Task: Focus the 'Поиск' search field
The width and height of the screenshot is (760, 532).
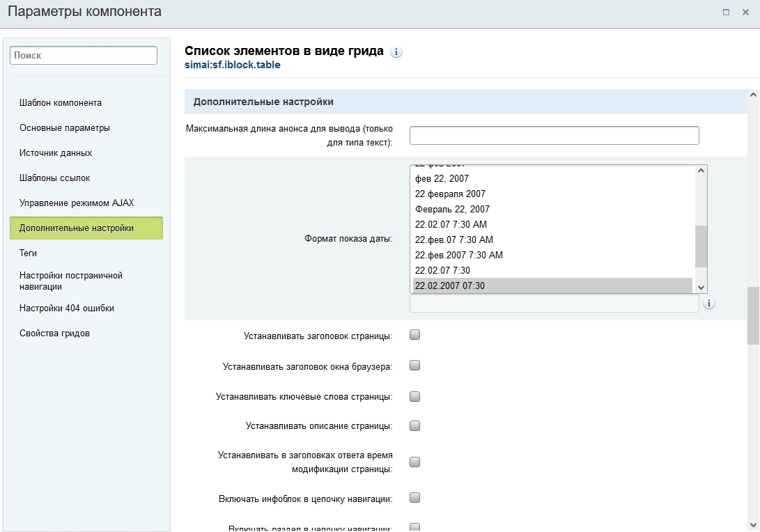Action: click(84, 55)
